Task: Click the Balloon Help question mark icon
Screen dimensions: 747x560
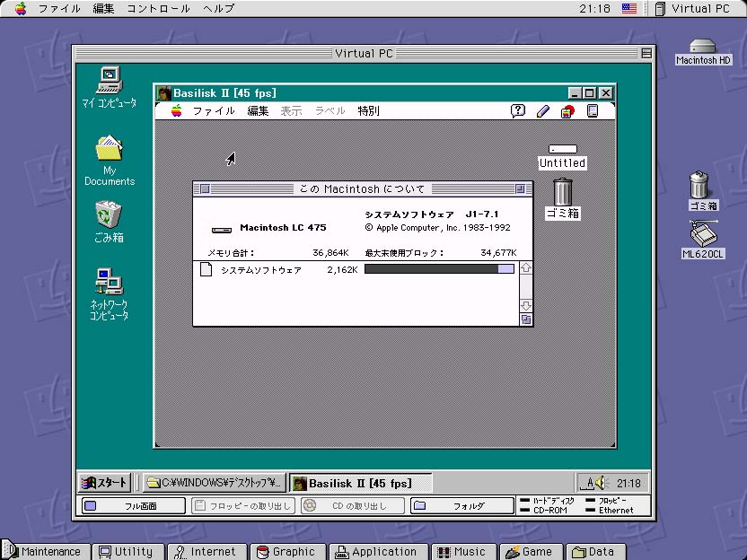Action: tap(518, 111)
